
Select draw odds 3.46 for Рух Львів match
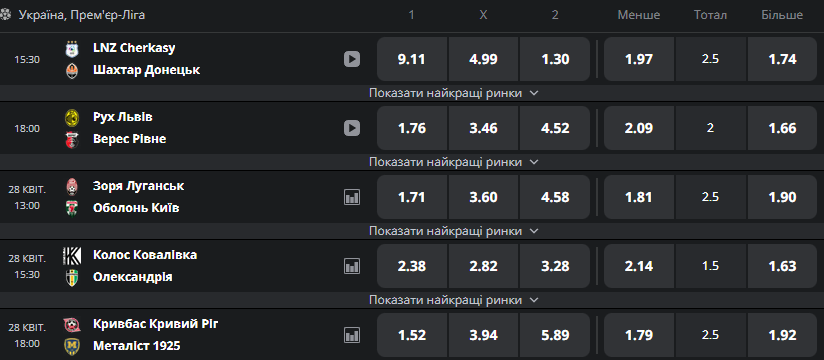(483, 128)
